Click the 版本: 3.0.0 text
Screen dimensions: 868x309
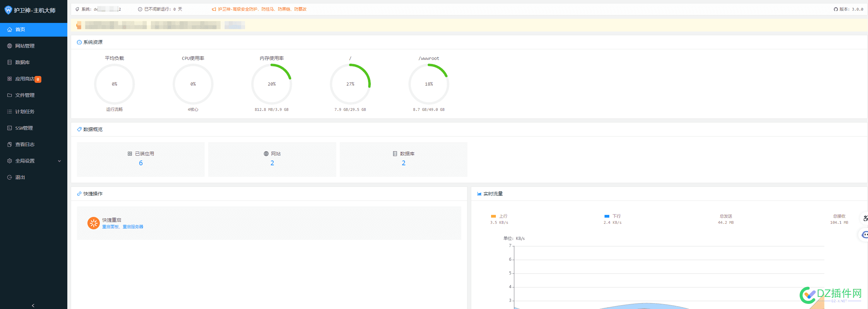(851, 9)
